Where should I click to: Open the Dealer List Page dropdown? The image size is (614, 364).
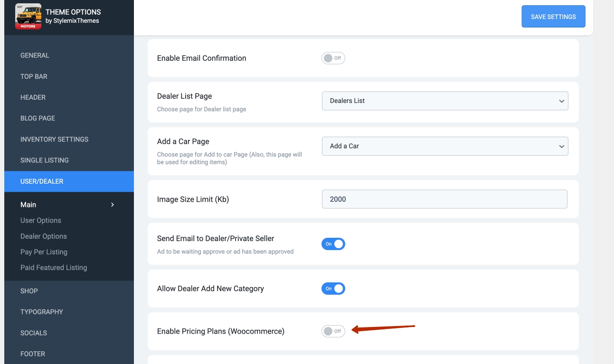tap(444, 101)
